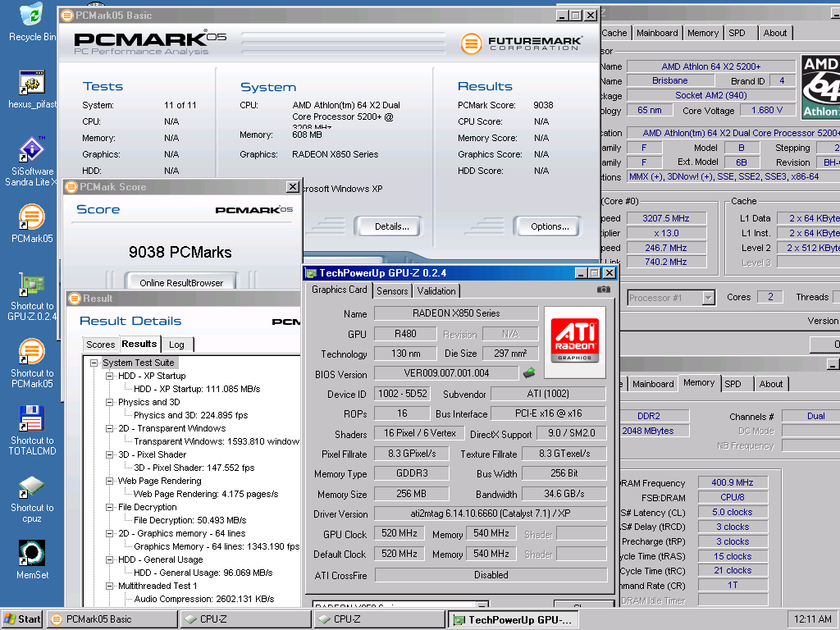Click the Result window title bar icon

(x=75, y=299)
